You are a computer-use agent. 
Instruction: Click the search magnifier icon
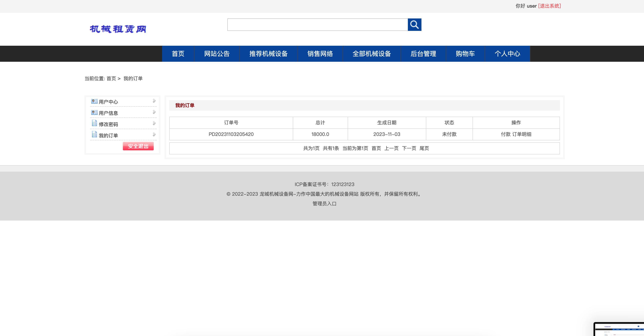tap(414, 24)
